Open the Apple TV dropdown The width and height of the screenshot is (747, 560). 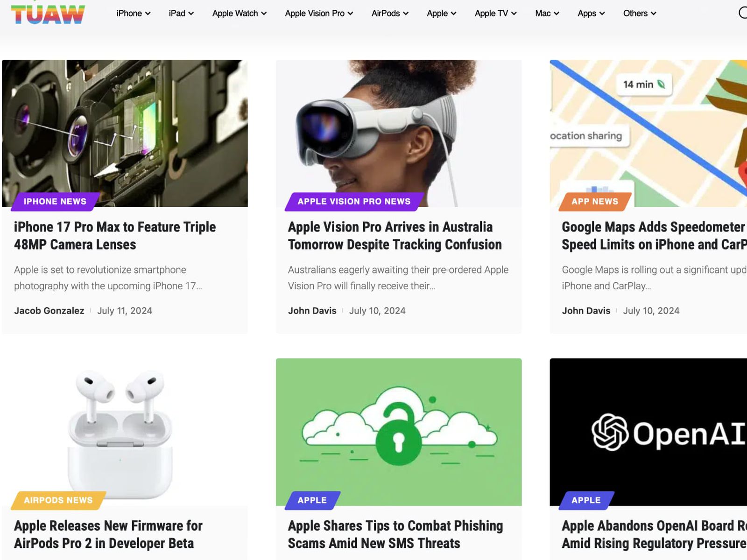tap(495, 14)
